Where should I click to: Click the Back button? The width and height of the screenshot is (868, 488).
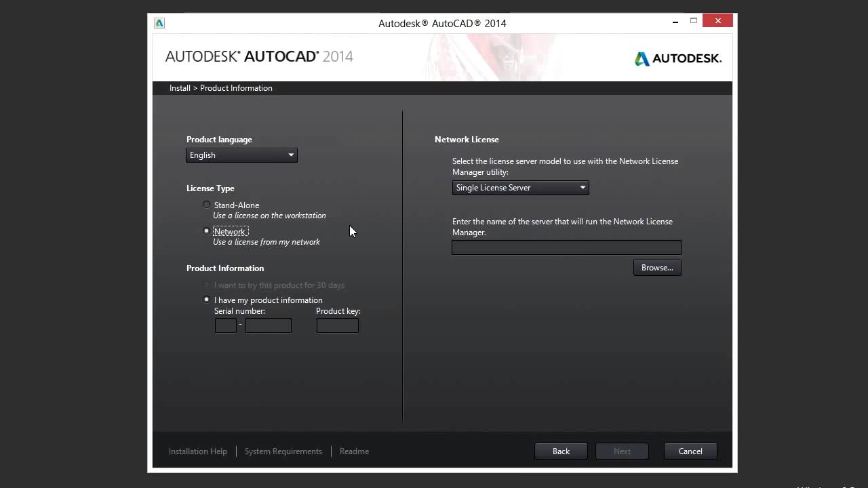(x=561, y=451)
